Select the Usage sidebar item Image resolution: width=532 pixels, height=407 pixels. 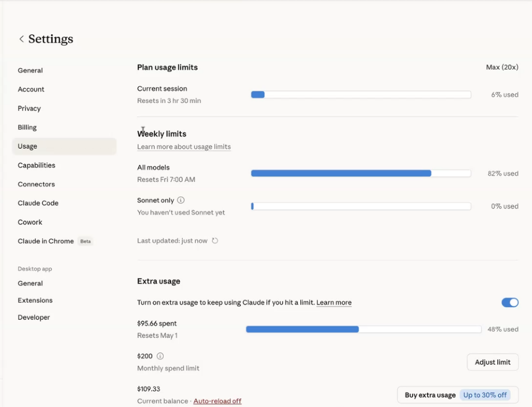pyautogui.click(x=28, y=147)
